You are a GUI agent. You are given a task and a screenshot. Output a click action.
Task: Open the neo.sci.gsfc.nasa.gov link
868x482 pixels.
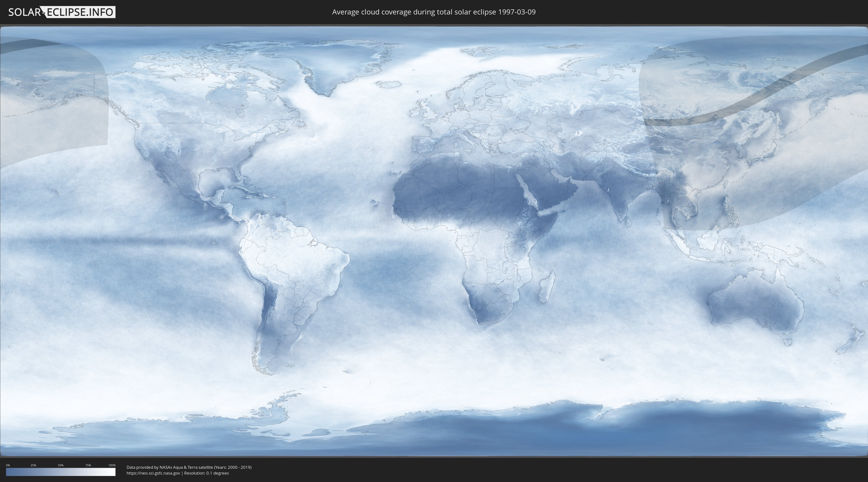pyautogui.click(x=153, y=473)
